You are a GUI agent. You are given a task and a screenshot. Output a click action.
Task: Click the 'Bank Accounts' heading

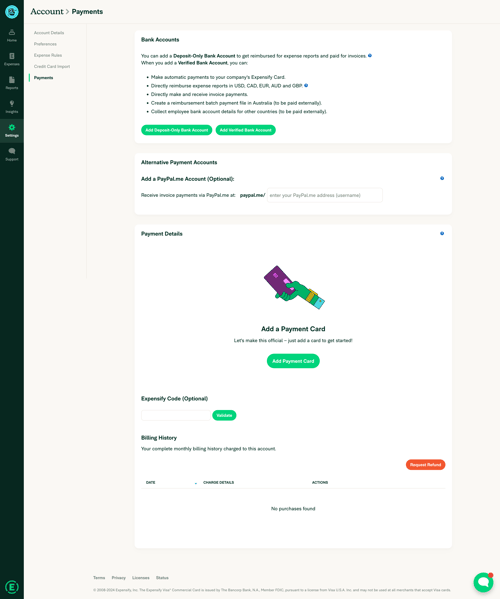coord(160,40)
